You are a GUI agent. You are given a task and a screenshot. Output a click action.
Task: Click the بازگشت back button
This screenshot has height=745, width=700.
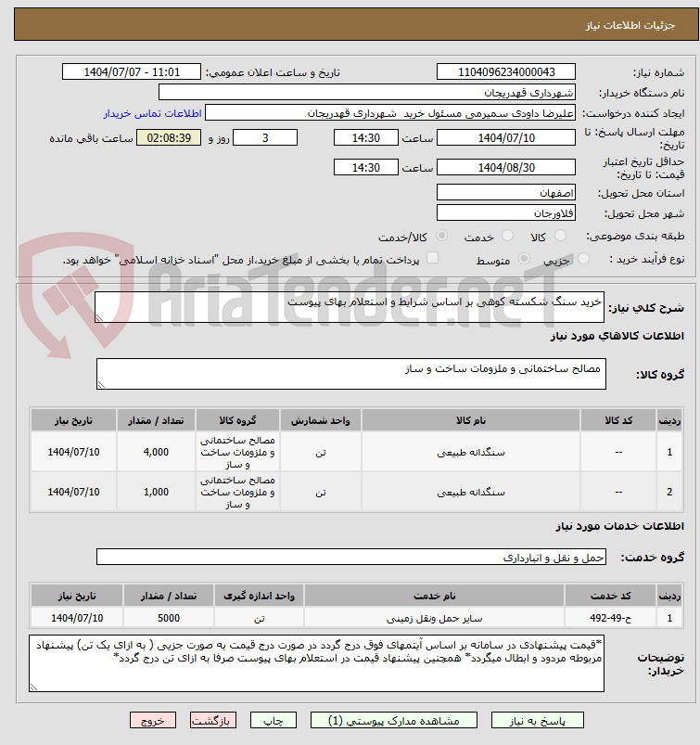pyautogui.click(x=212, y=720)
